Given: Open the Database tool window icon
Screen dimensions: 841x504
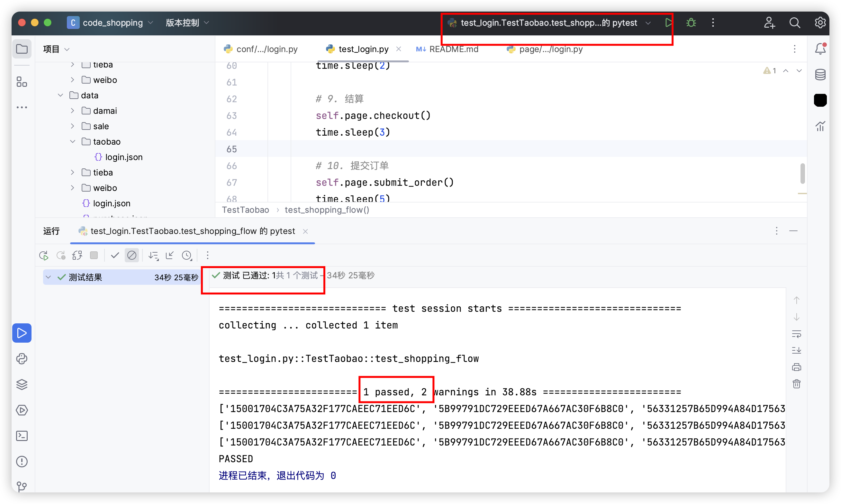Looking at the screenshot, I should (820, 74).
